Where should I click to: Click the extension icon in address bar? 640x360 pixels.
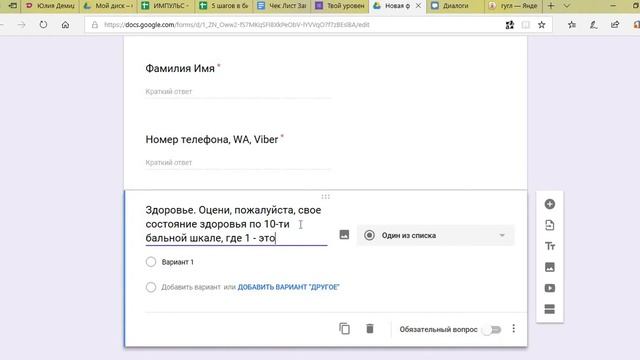pyautogui.click(x=509, y=25)
